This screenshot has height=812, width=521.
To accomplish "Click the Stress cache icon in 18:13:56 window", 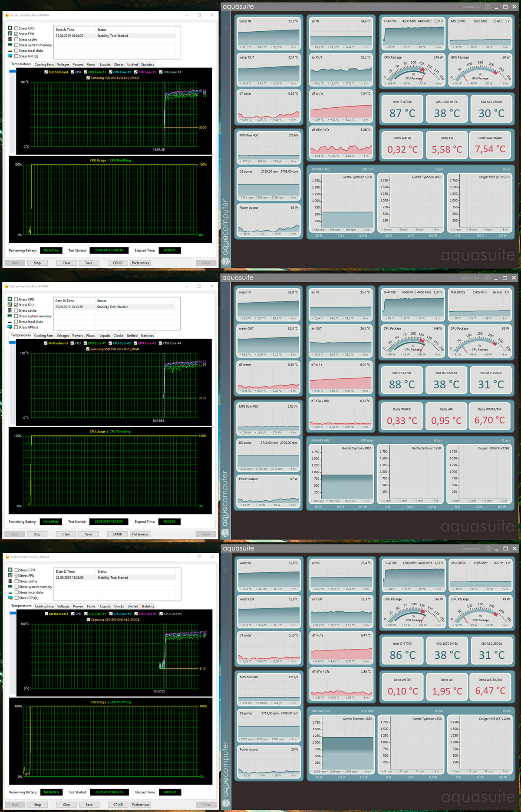I will [x=10, y=310].
